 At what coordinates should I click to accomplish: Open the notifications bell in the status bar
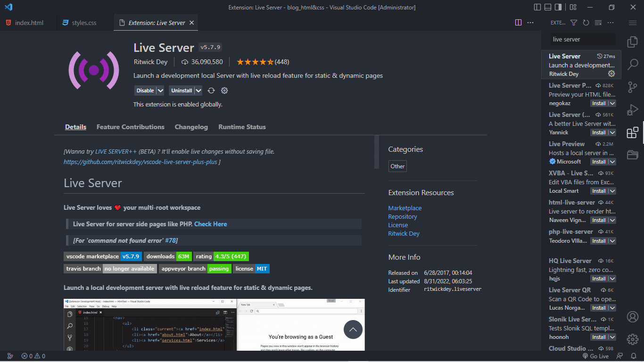(633, 356)
